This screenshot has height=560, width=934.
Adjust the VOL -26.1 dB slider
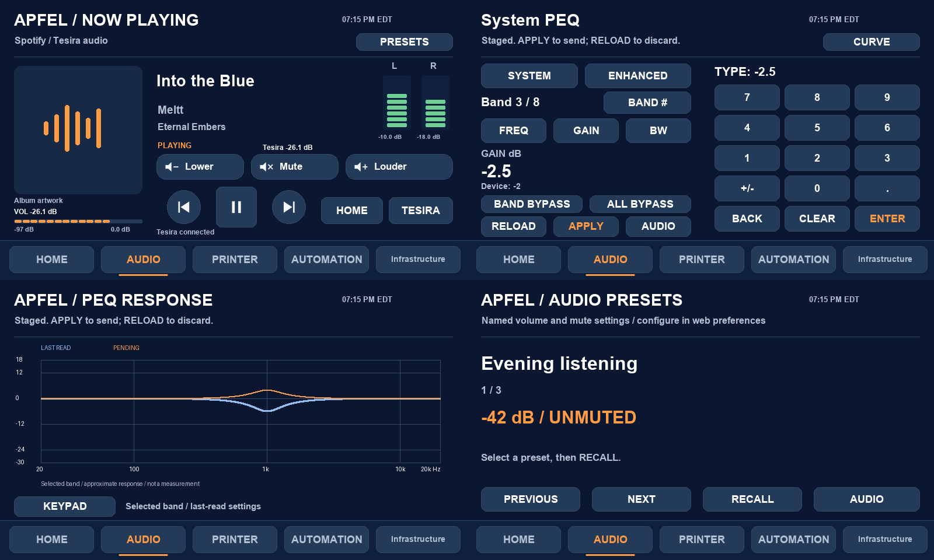tap(78, 222)
